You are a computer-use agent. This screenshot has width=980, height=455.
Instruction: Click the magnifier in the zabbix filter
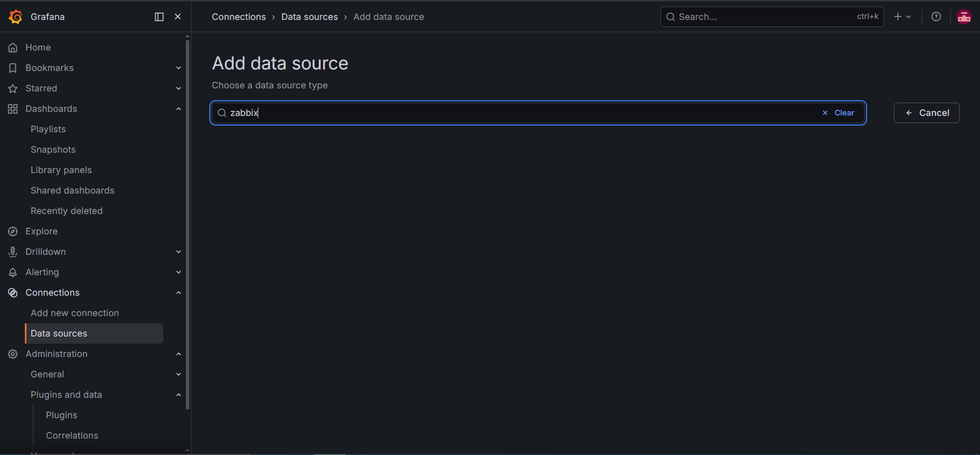click(222, 113)
